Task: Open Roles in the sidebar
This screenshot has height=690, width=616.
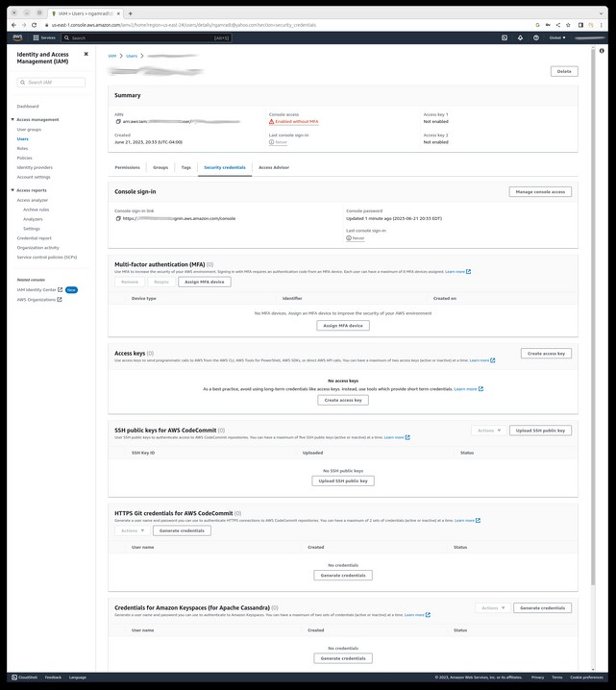Action: [x=22, y=148]
